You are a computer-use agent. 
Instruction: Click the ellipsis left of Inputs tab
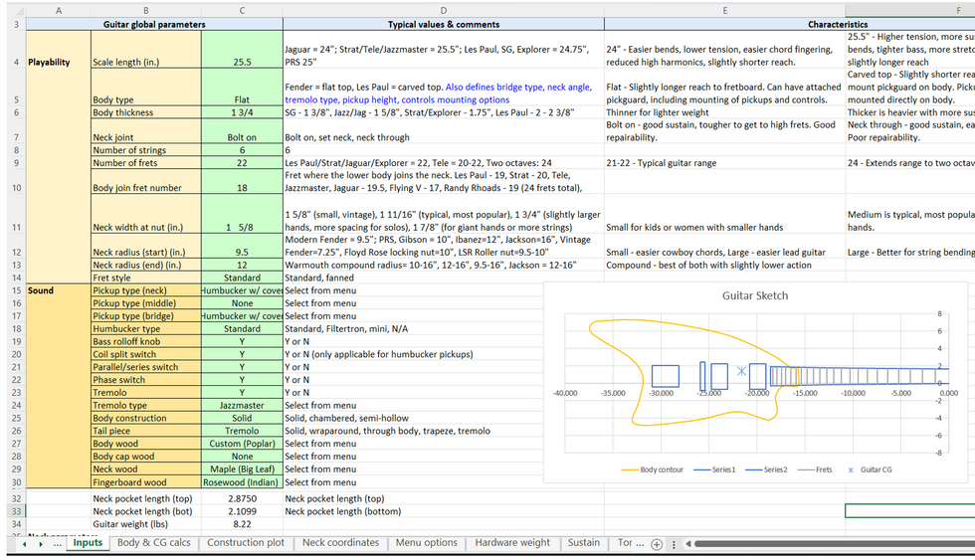[x=58, y=544]
